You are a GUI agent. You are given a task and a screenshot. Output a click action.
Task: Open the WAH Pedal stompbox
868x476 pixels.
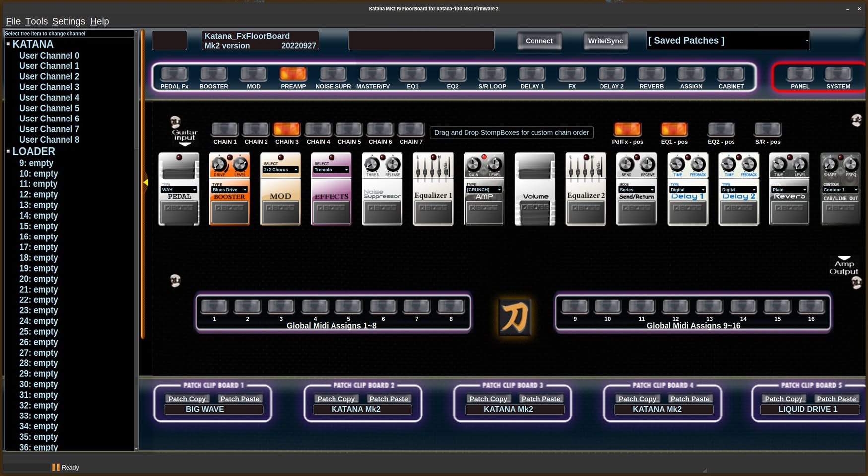(x=179, y=189)
